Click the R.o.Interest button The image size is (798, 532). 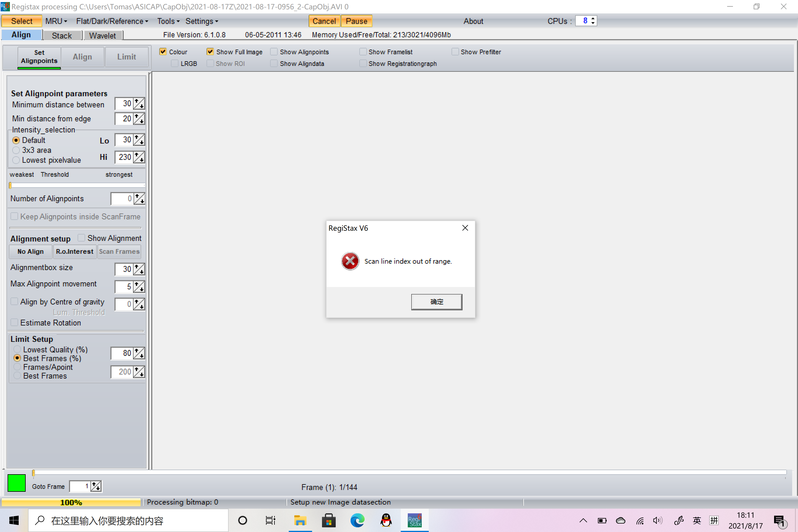tap(75, 251)
